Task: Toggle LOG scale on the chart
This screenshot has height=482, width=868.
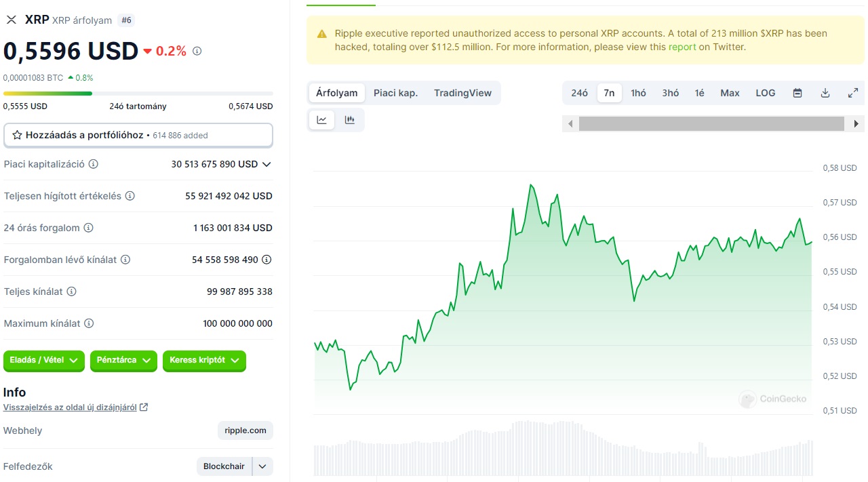Action: coord(766,93)
